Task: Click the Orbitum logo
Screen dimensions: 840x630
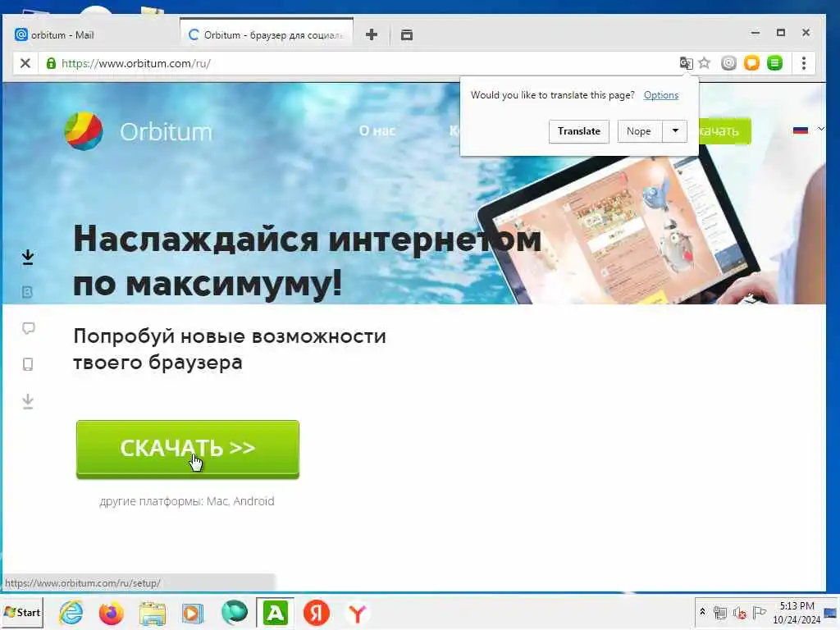Action: tap(138, 131)
